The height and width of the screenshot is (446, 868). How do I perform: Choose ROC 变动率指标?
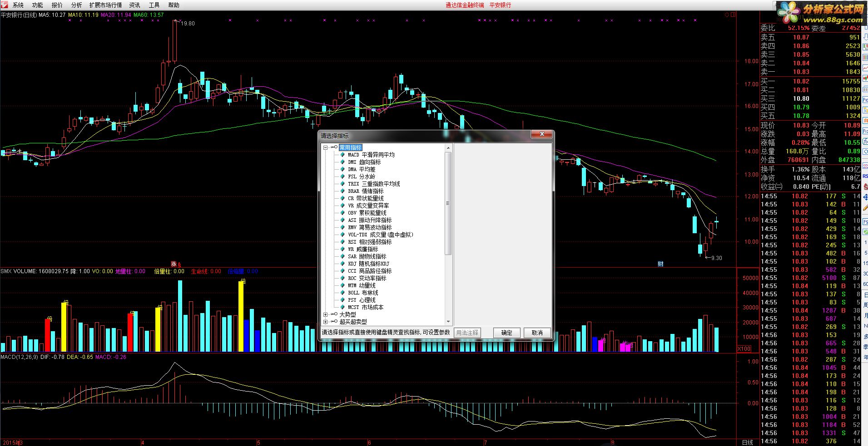(367, 278)
